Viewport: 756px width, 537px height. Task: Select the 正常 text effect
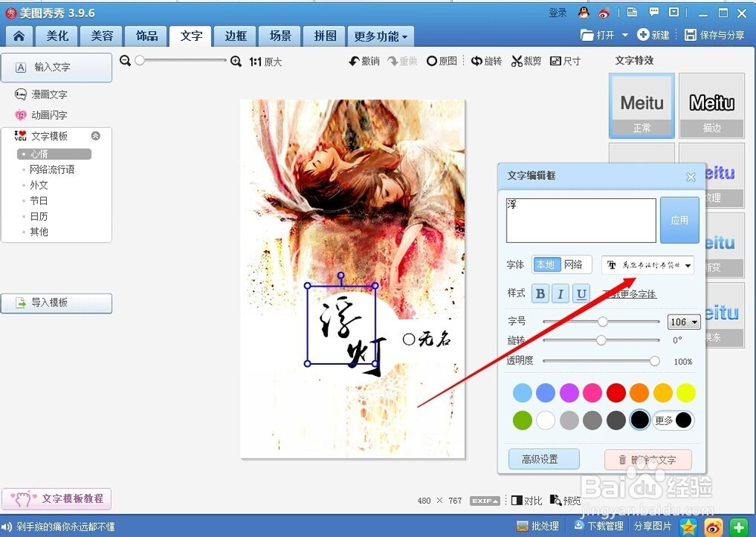click(x=642, y=106)
